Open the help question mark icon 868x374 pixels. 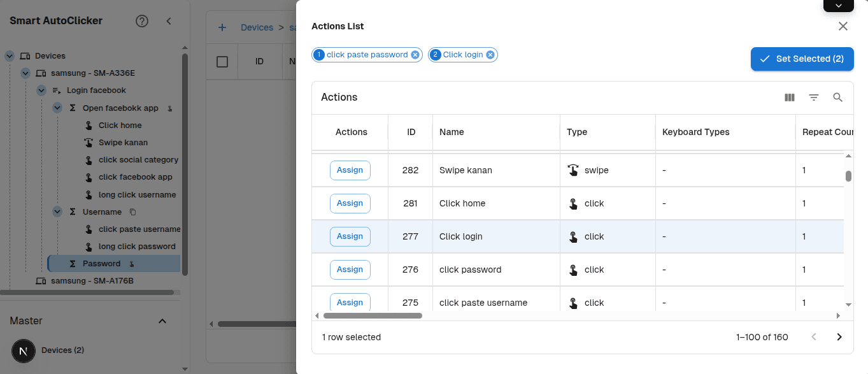[142, 21]
